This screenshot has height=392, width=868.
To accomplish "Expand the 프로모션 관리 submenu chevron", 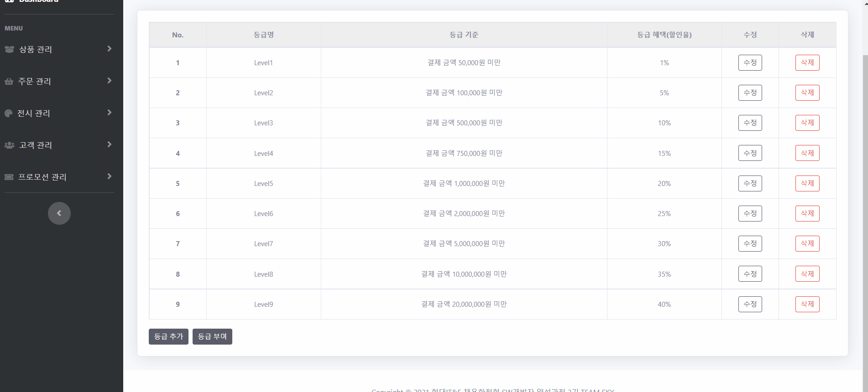I will (109, 176).
